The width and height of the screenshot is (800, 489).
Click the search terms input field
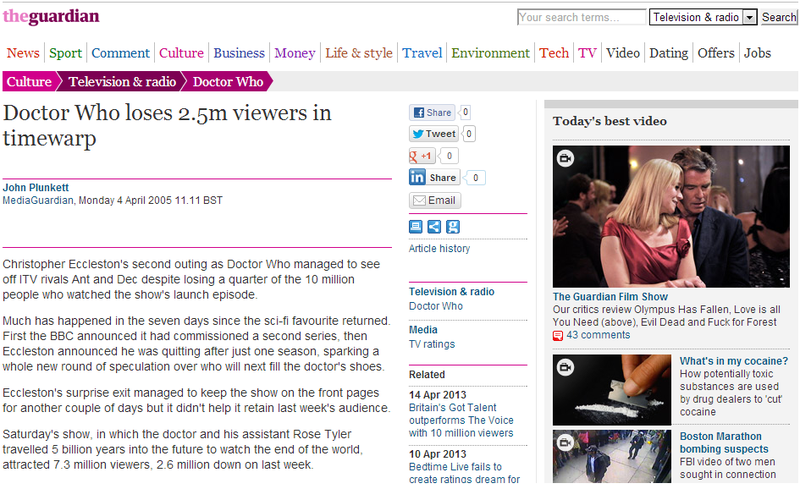pos(582,17)
